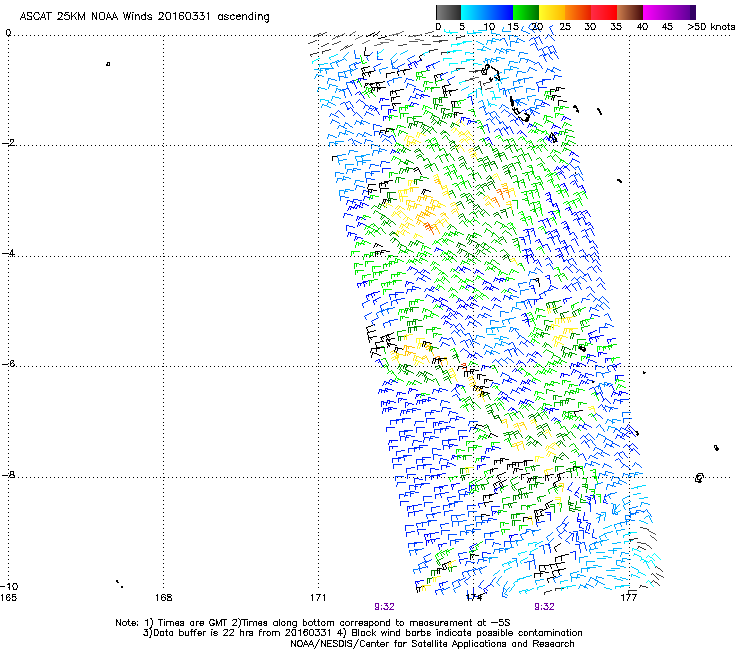
Task: Click the '>50 knots' legend label
Action: coord(711,27)
